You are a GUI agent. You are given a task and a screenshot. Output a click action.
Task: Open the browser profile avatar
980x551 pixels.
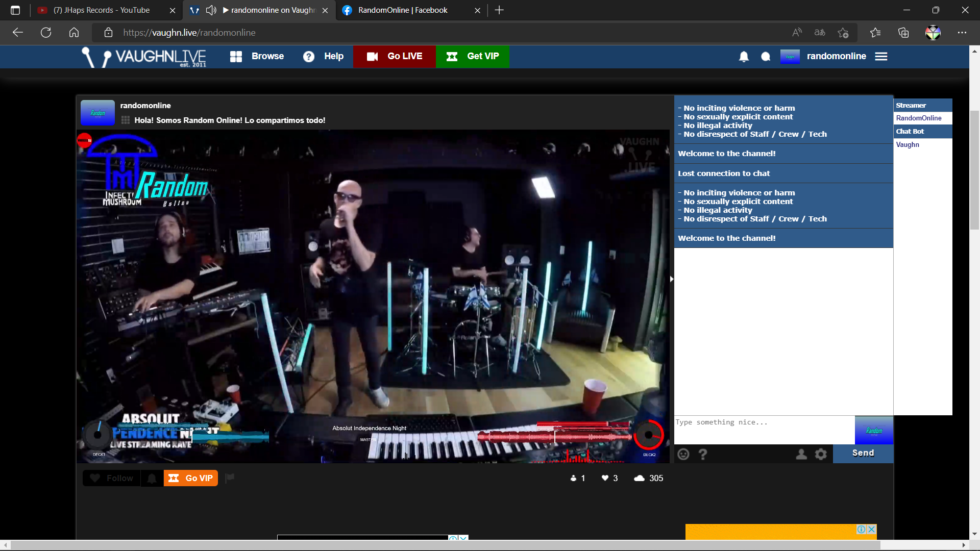click(933, 33)
